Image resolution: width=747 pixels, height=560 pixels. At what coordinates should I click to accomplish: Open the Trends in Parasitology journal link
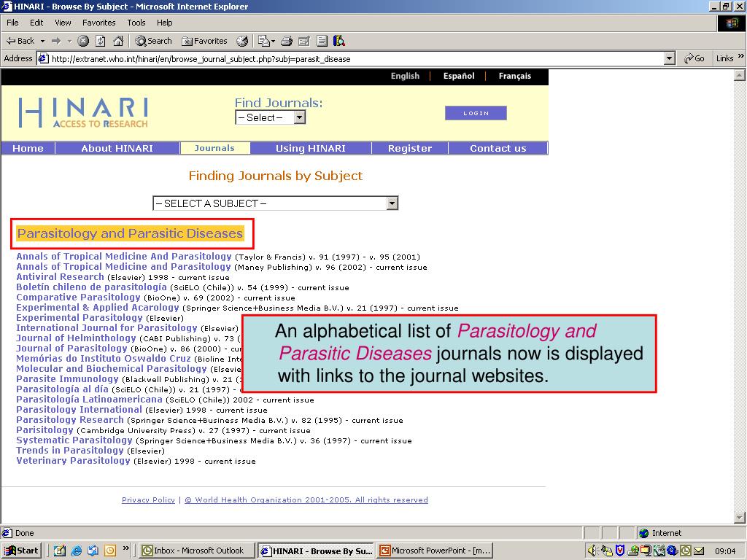point(70,451)
